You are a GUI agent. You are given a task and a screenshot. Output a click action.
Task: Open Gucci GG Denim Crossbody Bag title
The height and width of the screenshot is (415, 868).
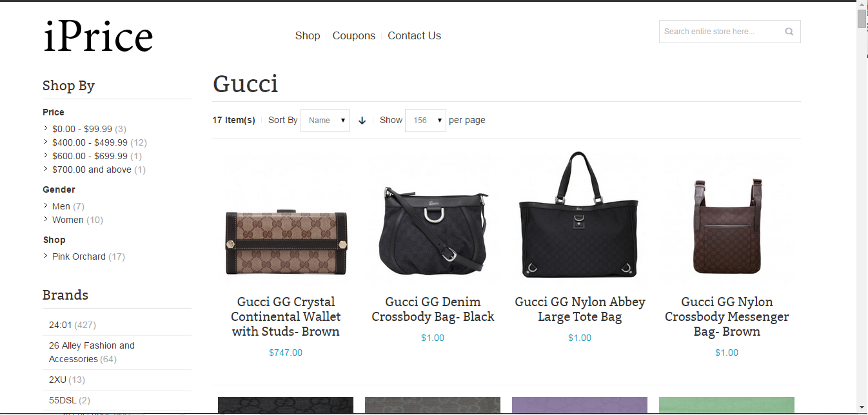[433, 309]
